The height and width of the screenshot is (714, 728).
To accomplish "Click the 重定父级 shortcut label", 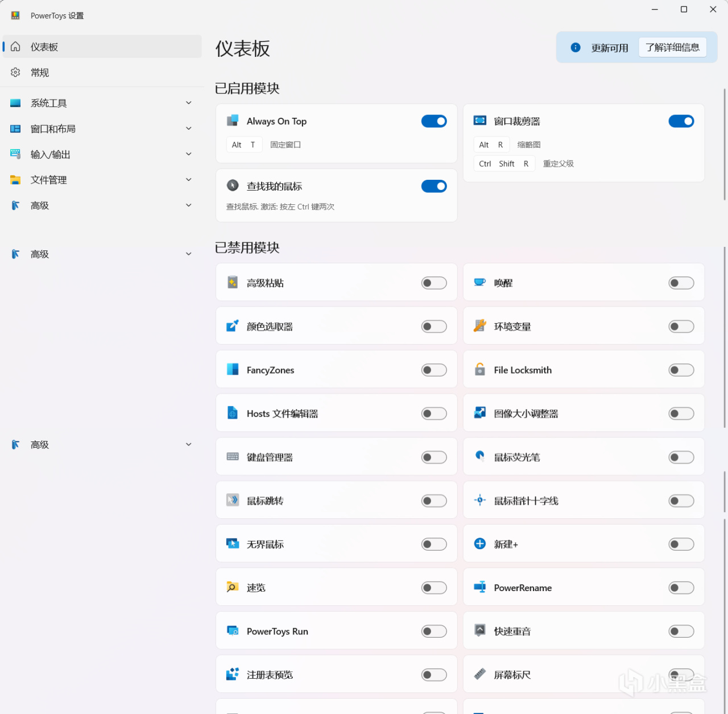I will pyautogui.click(x=559, y=163).
